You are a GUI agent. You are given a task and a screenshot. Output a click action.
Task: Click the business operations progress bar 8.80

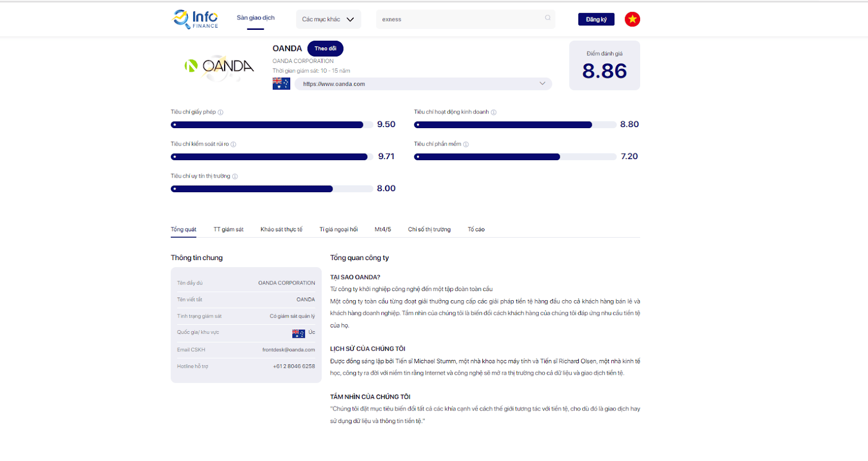515,125
